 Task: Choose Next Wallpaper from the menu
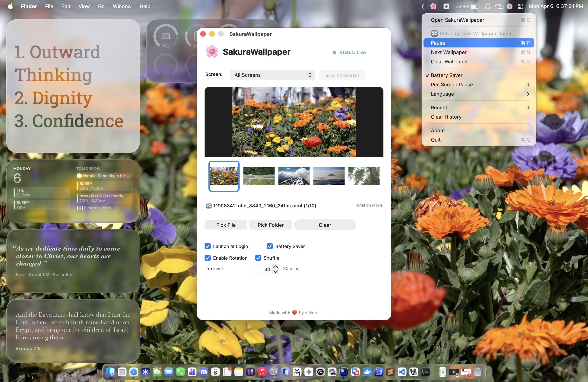pos(479,52)
